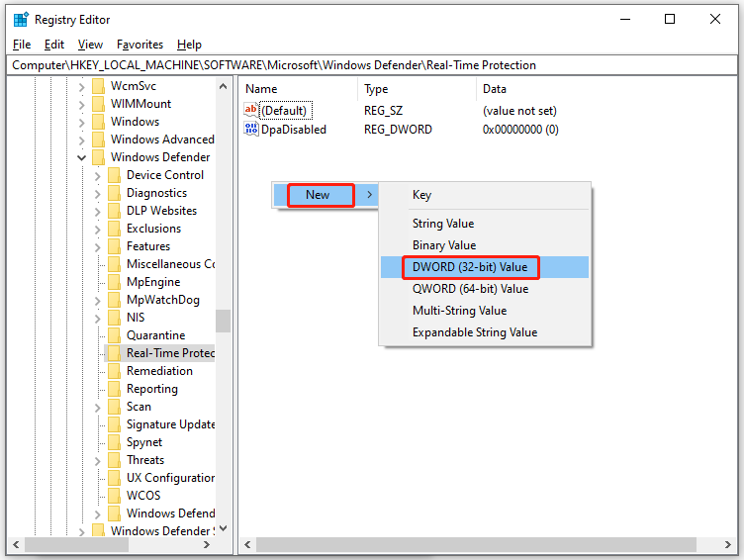744x560 pixels.
Task: Click the tree pane scroll-down arrow
Action: coord(223,528)
